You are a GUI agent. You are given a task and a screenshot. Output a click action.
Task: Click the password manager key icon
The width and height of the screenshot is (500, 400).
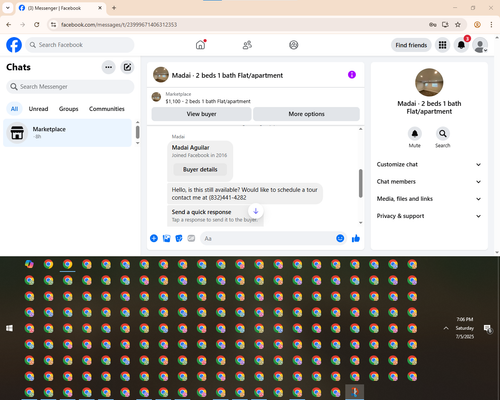coord(432,25)
